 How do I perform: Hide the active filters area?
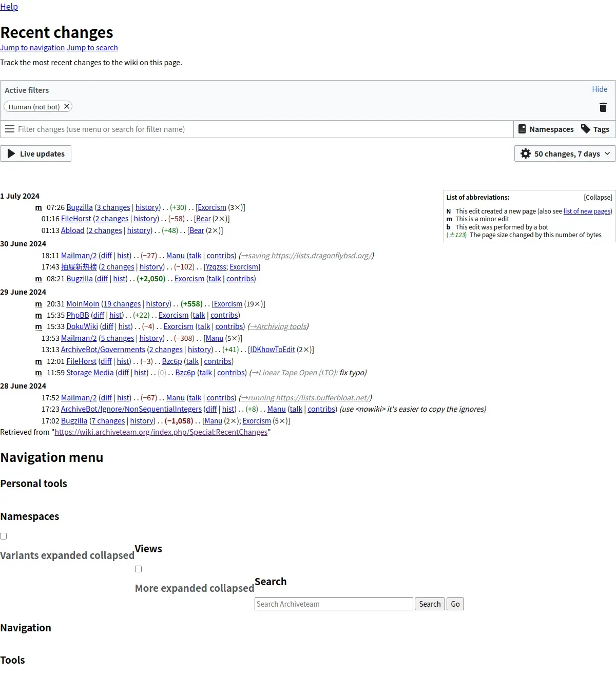(x=600, y=89)
